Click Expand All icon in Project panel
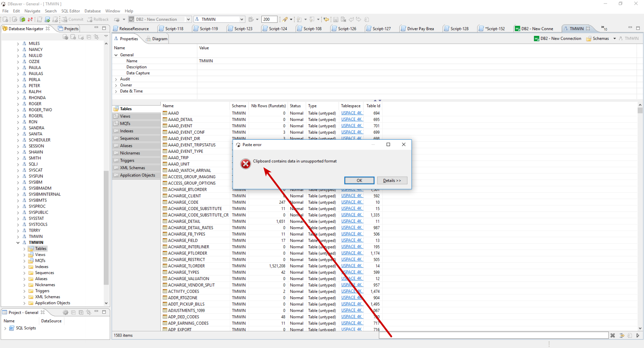The width and height of the screenshot is (644, 348). 81,312
